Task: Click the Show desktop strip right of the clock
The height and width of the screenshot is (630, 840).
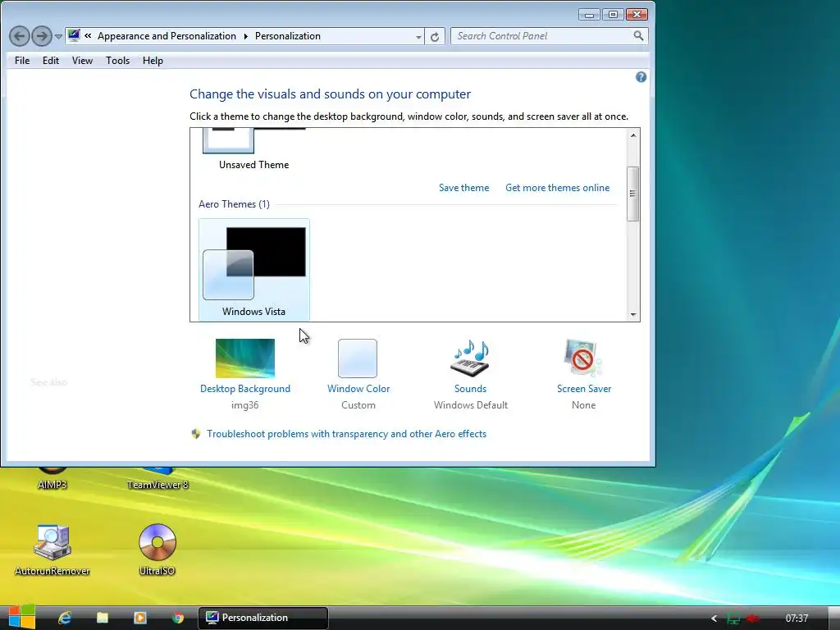Action: (833, 619)
